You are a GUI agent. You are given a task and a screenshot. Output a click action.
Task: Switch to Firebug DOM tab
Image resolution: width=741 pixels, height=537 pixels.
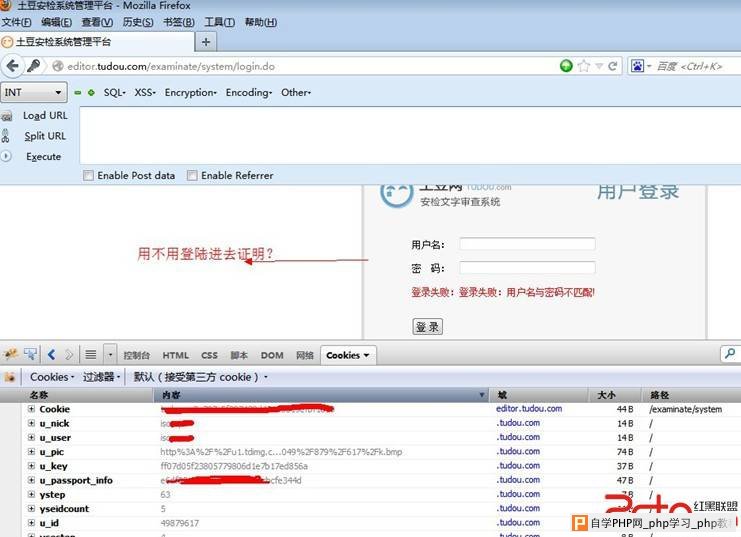272,355
